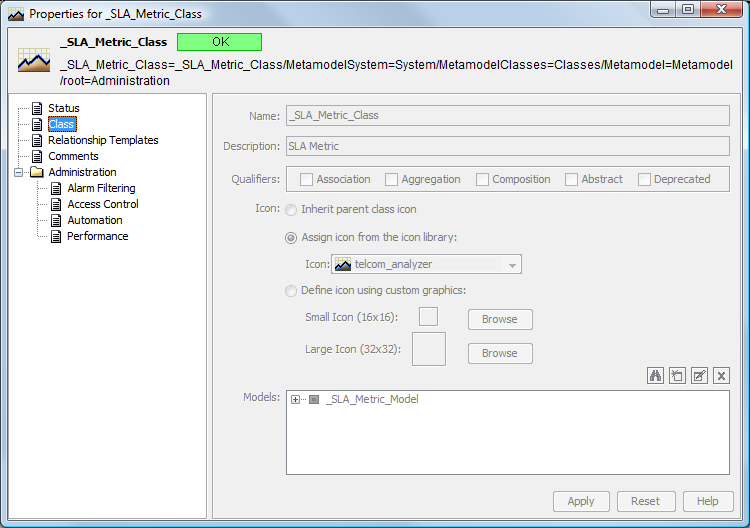Click the Name field with _SLA_Metric_Class

coord(507,116)
